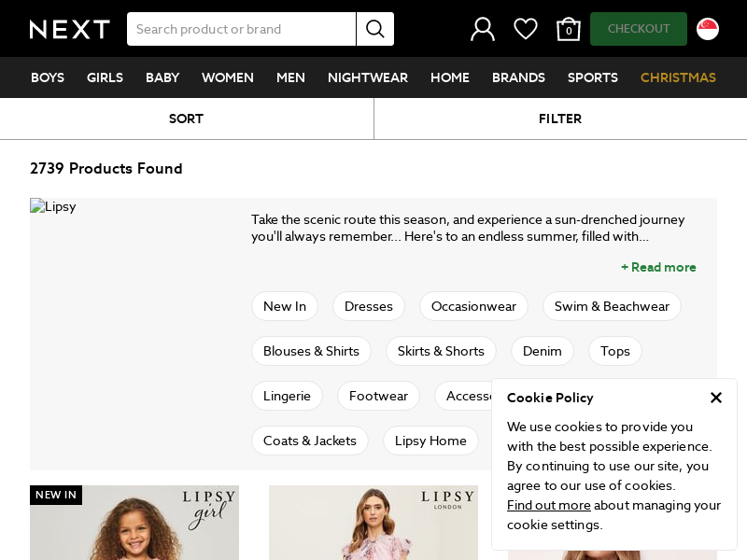Click the 2739 Products Found text

coord(106,169)
